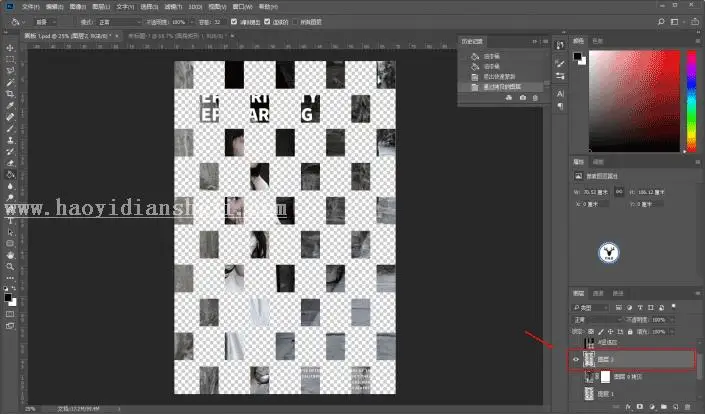705x414 pixels.
Task: Create new document from state in History
Action: click(509, 98)
